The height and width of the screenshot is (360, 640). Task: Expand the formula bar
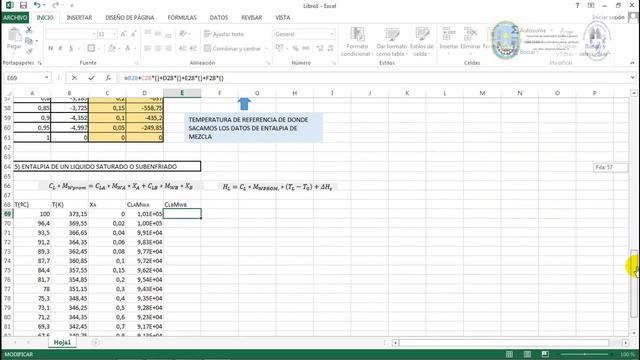coord(633,78)
